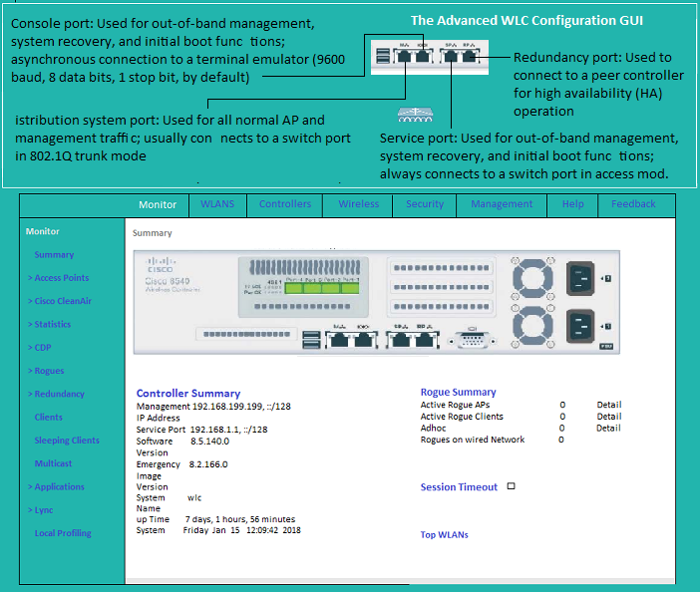Open the Controllers tab

(x=285, y=204)
